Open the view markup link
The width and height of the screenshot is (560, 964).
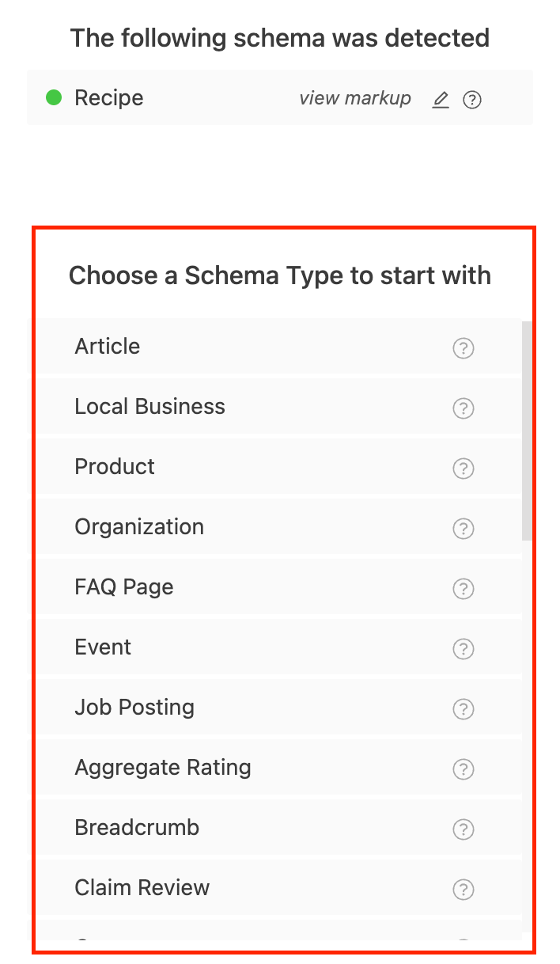click(354, 98)
